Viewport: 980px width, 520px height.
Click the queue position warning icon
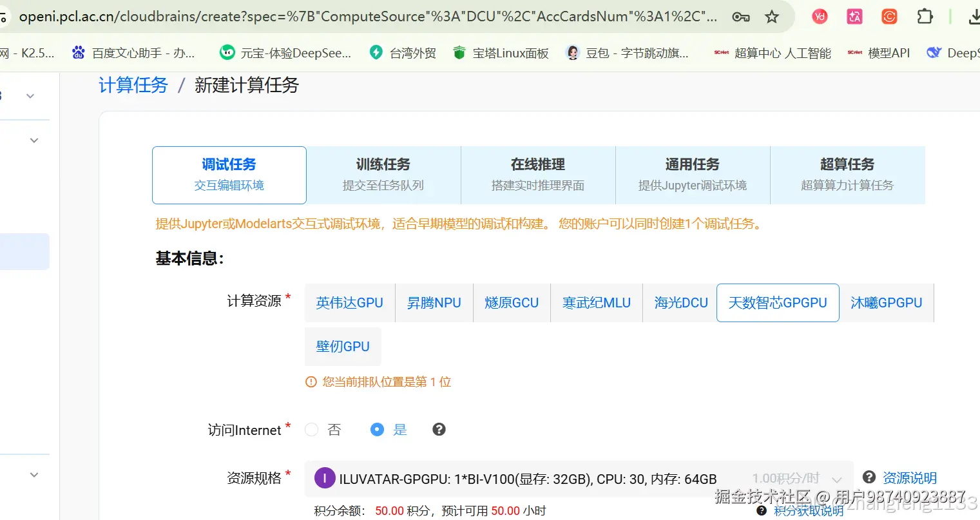coord(311,382)
